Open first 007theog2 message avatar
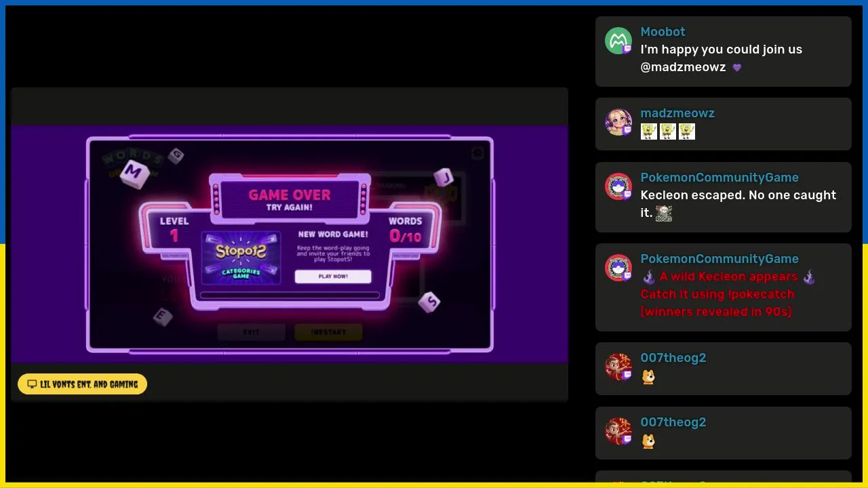The image size is (868, 488). pyautogui.click(x=618, y=367)
